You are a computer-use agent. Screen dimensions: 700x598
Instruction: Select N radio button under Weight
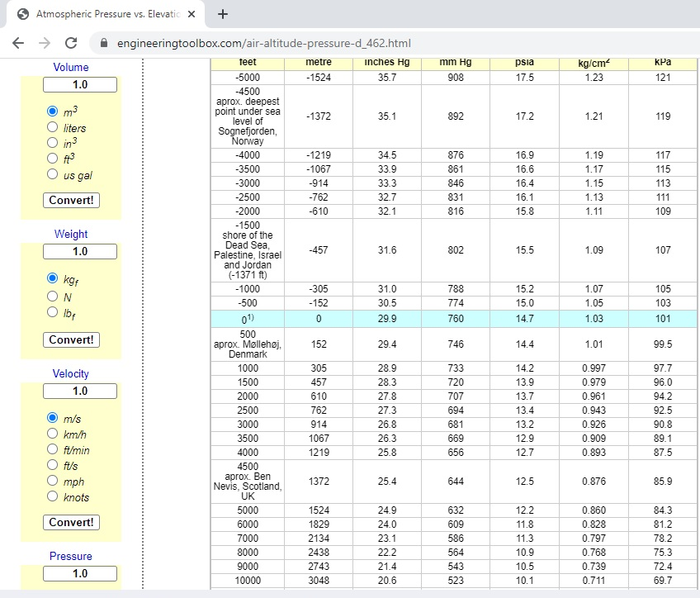tap(53, 296)
